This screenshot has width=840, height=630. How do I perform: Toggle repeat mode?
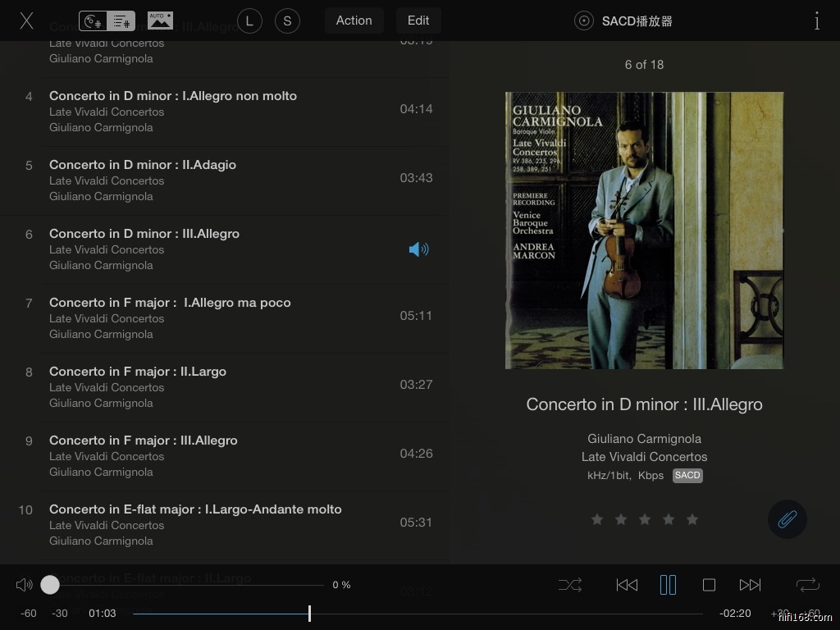pos(807,585)
